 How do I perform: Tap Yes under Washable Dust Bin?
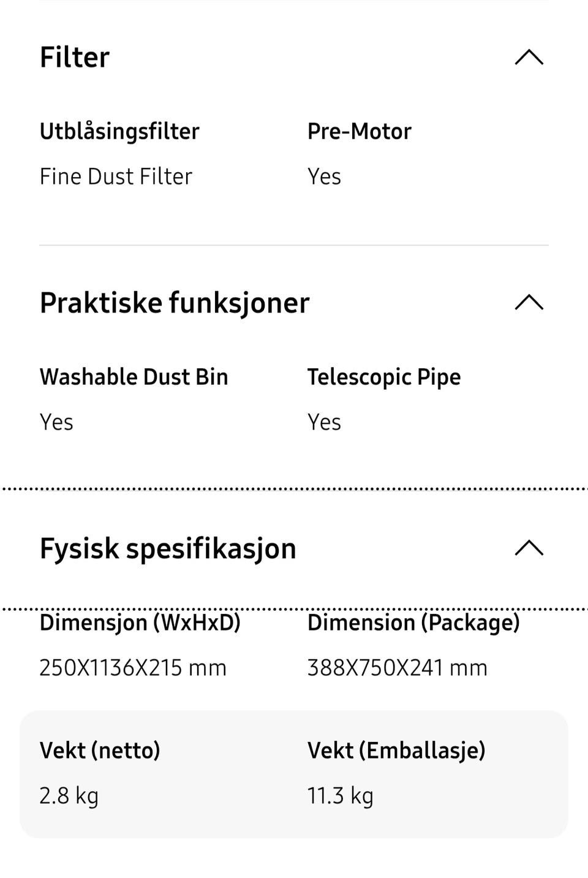click(56, 422)
